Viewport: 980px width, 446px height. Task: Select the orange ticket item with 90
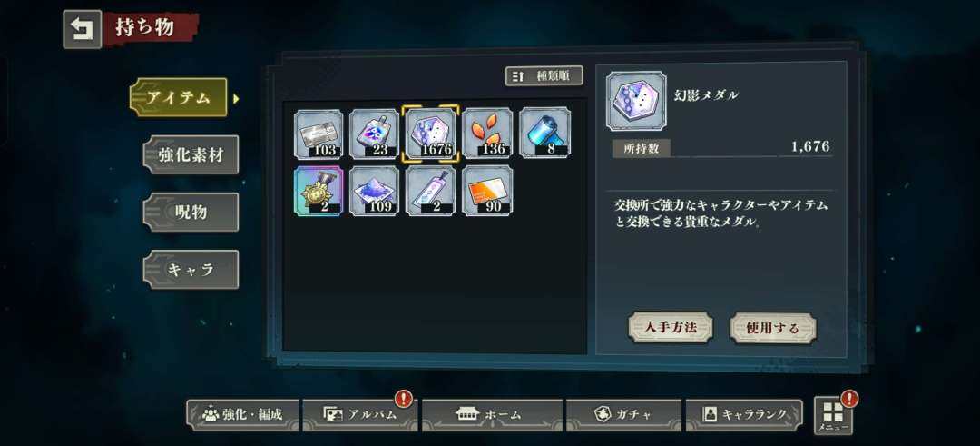point(487,191)
